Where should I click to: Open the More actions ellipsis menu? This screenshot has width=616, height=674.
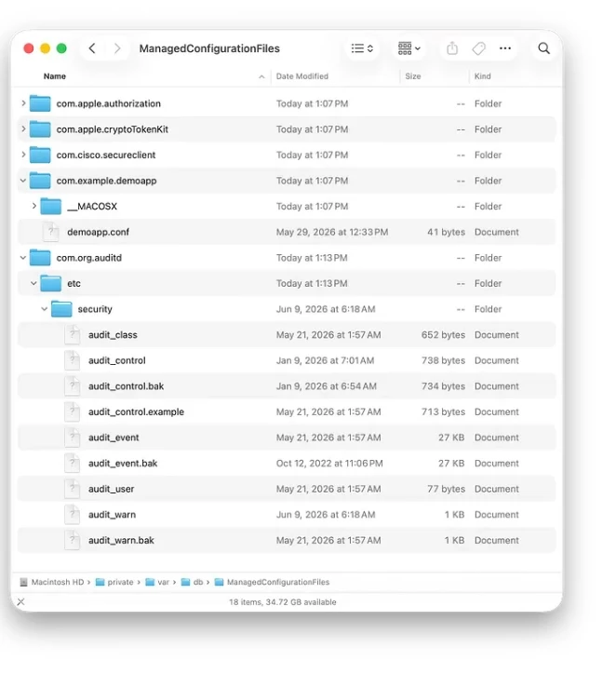pos(505,48)
